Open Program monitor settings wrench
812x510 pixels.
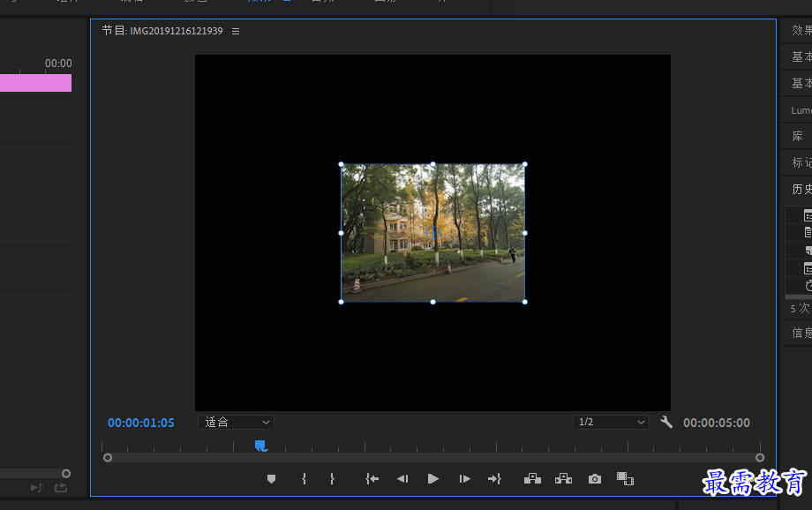(x=666, y=422)
